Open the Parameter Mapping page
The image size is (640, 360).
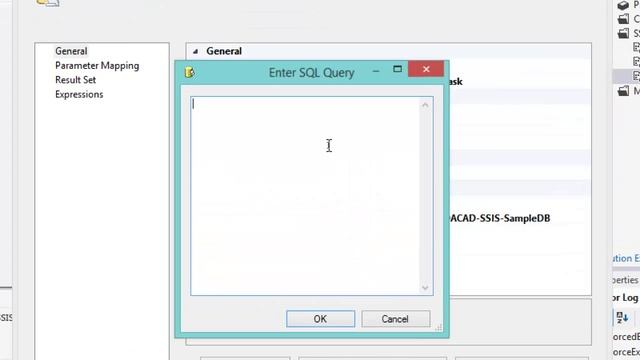pos(97,66)
